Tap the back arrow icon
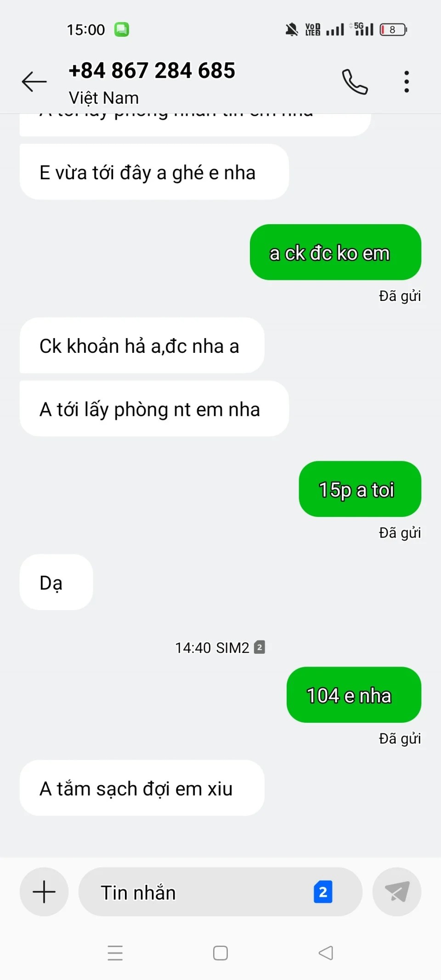Image resolution: width=441 pixels, height=980 pixels. click(34, 82)
